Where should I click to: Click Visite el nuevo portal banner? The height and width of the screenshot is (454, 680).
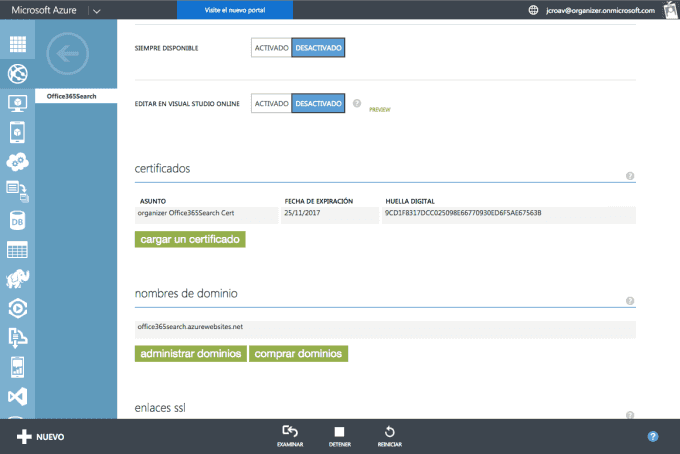coord(235,10)
